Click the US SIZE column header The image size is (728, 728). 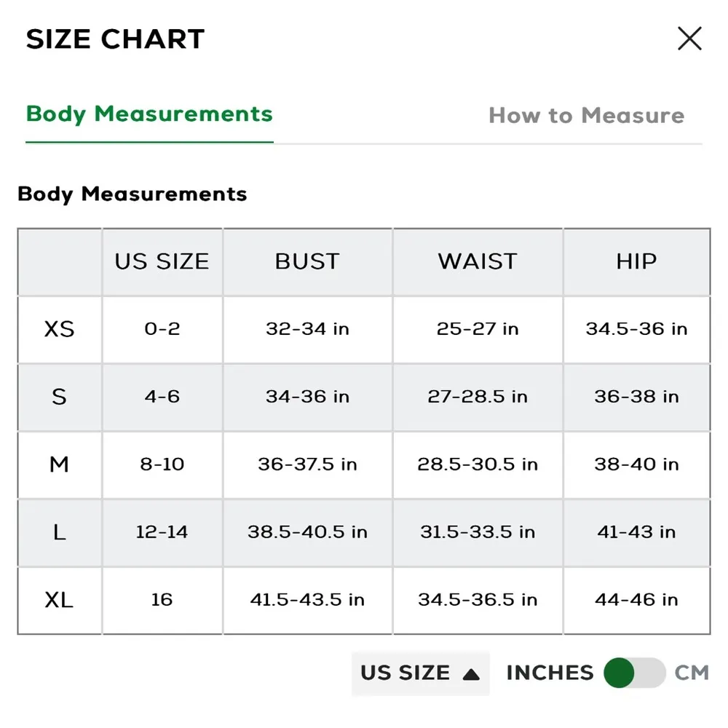point(162,262)
